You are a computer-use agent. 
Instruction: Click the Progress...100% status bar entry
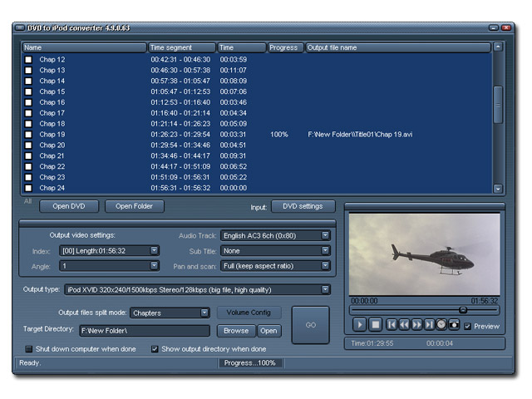250,363
